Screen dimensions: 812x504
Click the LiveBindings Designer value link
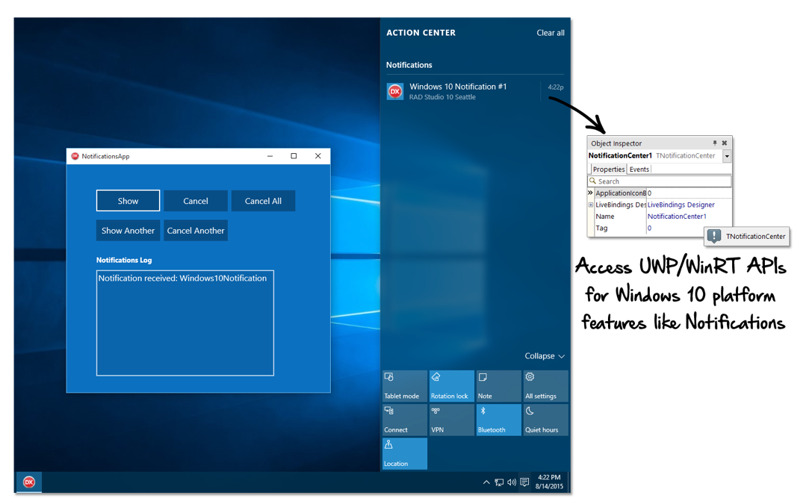[x=681, y=205]
